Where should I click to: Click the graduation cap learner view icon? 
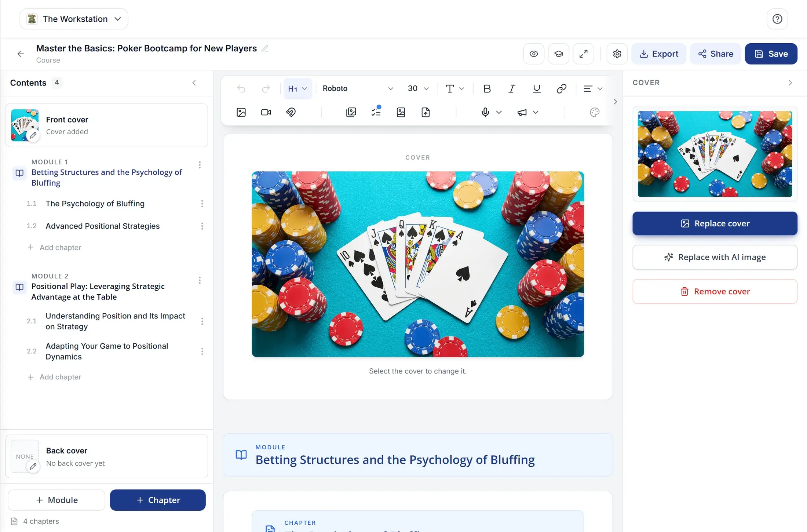[559, 54]
